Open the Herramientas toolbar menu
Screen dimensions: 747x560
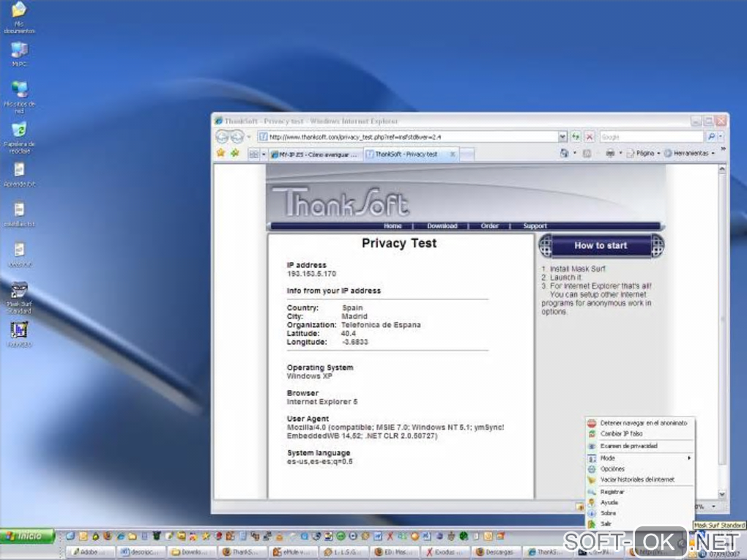[x=689, y=153]
